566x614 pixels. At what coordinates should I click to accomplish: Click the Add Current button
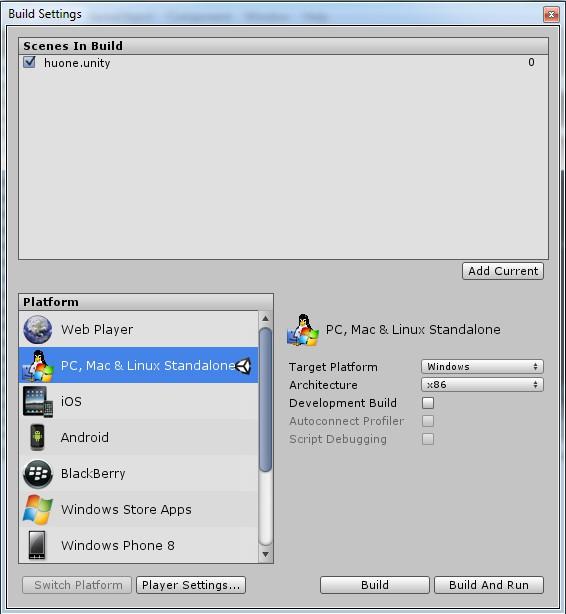(503, 271)
